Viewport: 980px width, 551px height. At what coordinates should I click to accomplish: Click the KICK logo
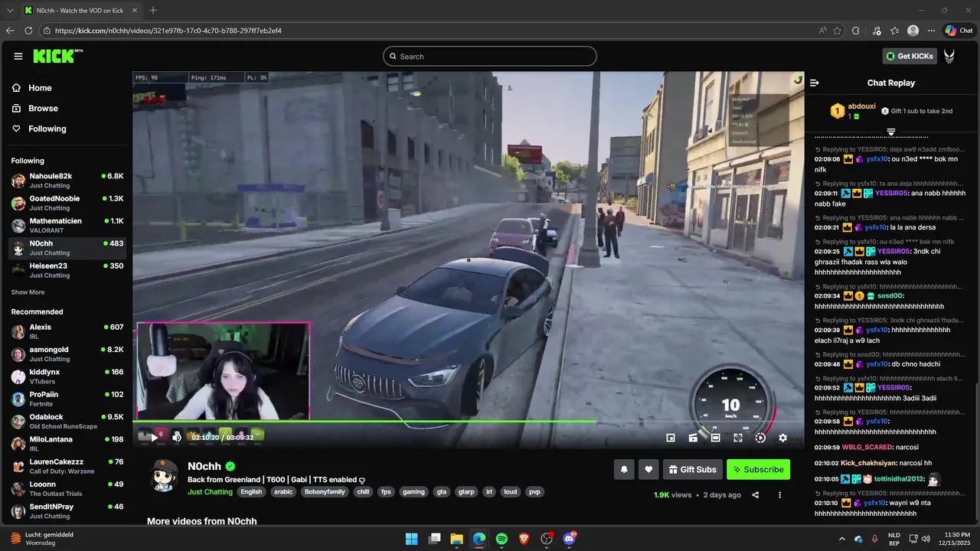(x=58, y=56)
